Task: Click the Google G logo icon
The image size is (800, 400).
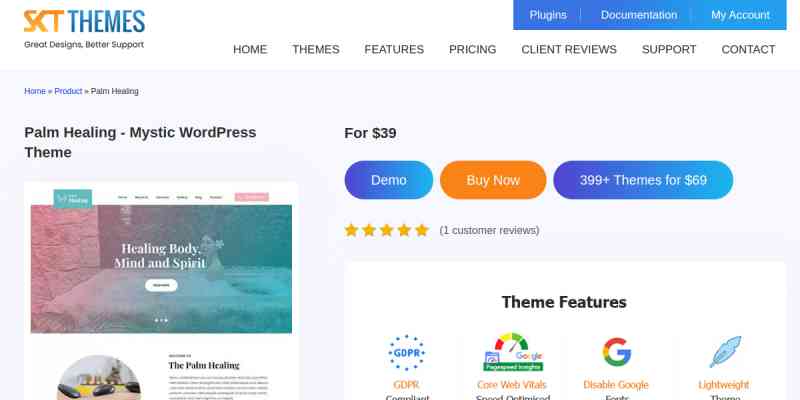Action: click(616, 352)
